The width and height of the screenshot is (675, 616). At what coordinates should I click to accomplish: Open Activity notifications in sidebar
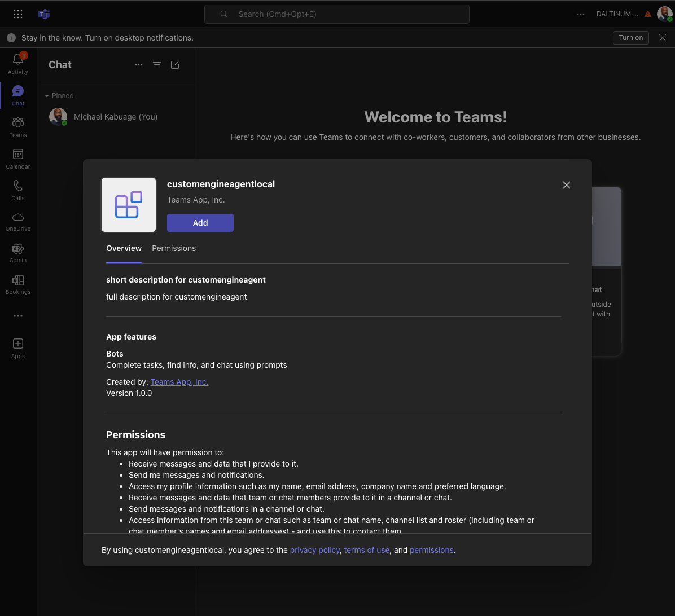(18, 64)
